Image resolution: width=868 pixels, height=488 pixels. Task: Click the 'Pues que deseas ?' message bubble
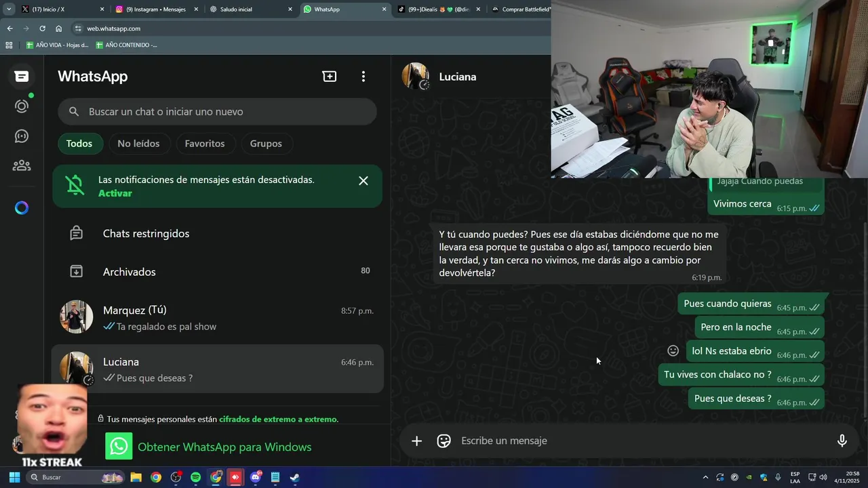click(x=757, y=399)
